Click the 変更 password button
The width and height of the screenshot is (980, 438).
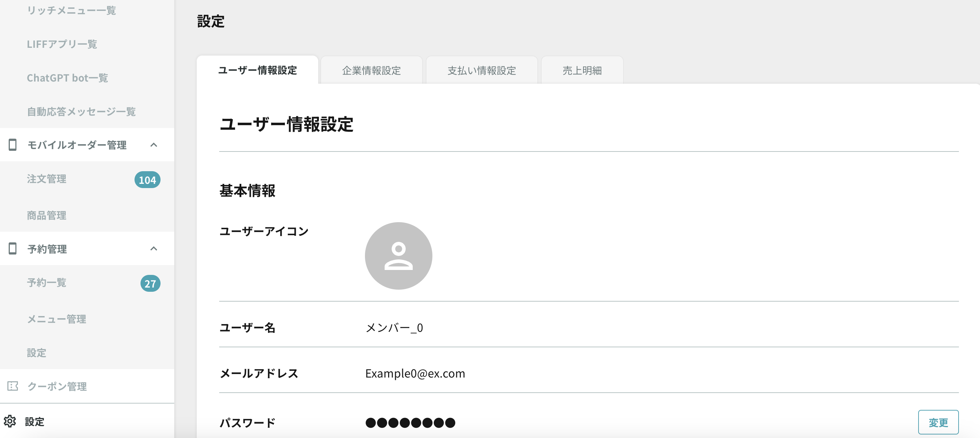(938, 422)
